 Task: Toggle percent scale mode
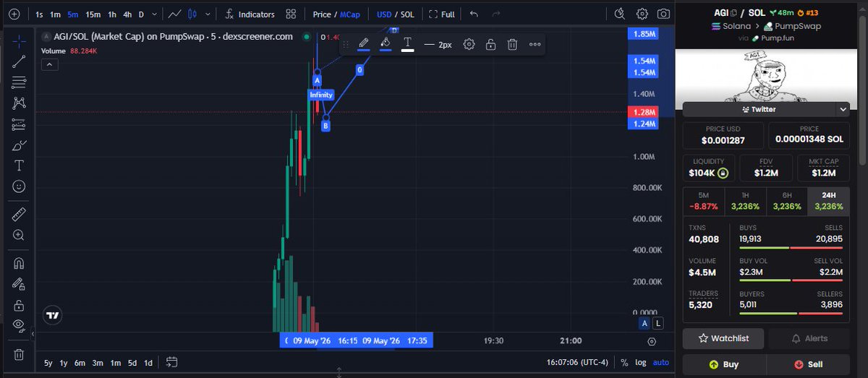coord(624,363)
